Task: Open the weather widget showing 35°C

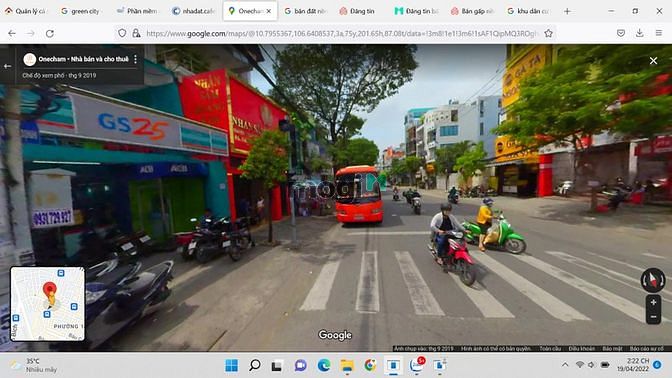Action: click(x=33, y=365)
